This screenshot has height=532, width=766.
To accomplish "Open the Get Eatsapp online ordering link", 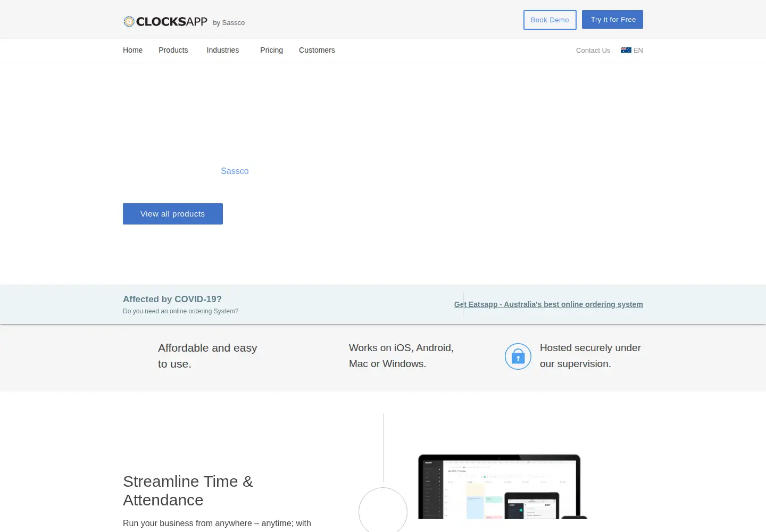I will click(548, 304).
